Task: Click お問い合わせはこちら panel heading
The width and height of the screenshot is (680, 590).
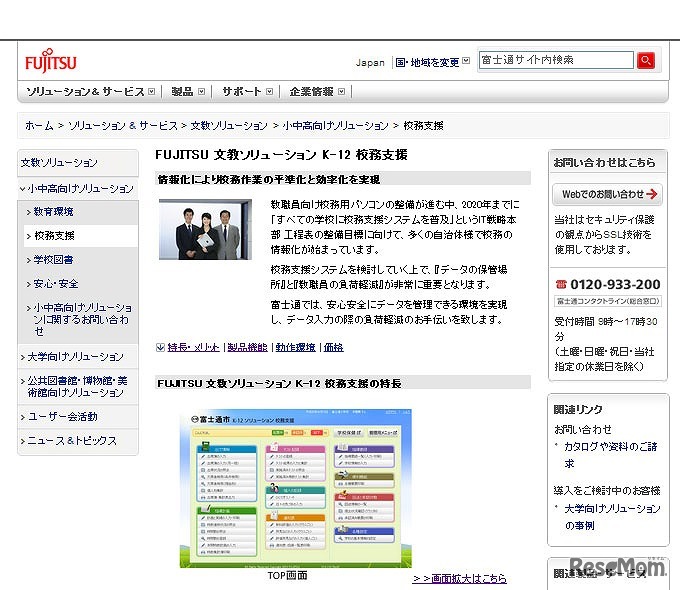Action: tap(604, 163)
